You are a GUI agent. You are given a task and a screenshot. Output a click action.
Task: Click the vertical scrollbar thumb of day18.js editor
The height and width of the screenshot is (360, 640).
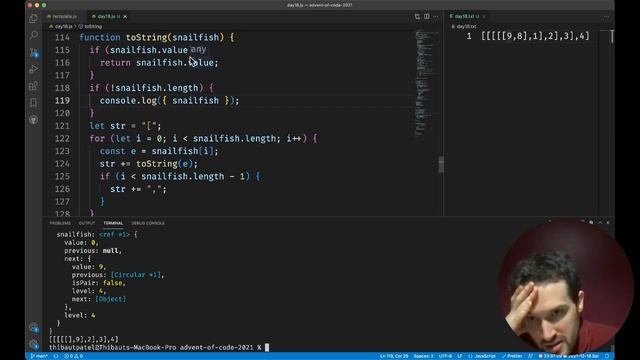(x=441, y=164)
